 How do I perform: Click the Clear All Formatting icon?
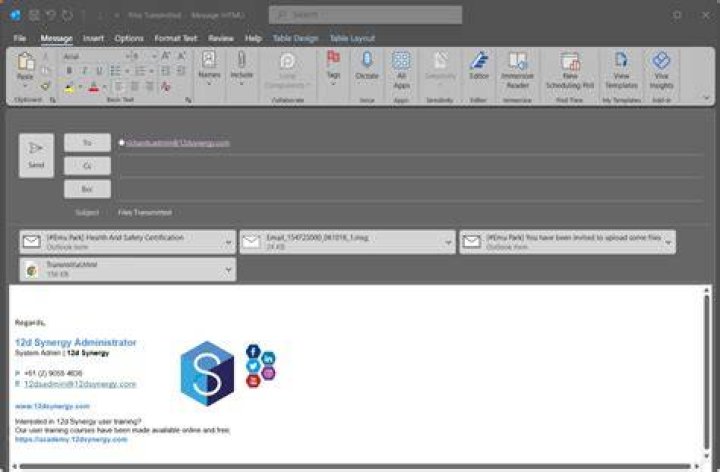[165, 86]
